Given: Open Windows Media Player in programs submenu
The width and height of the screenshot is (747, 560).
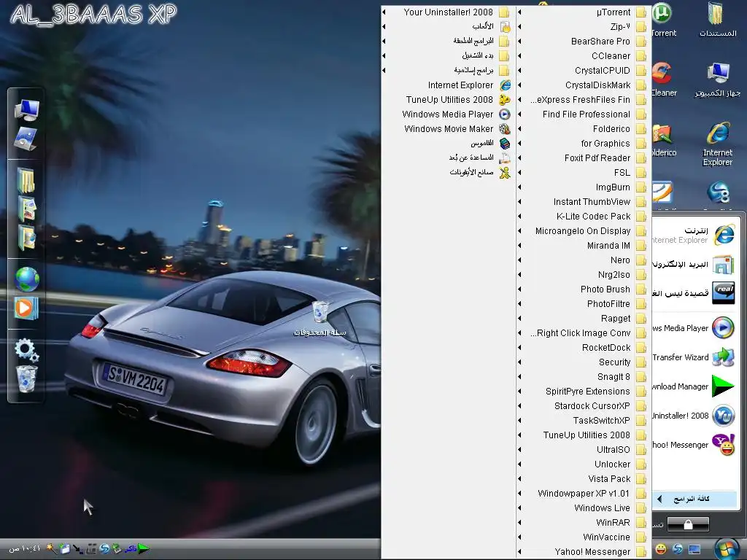Looking at the screenshot, I should click(x=449, y=114).
